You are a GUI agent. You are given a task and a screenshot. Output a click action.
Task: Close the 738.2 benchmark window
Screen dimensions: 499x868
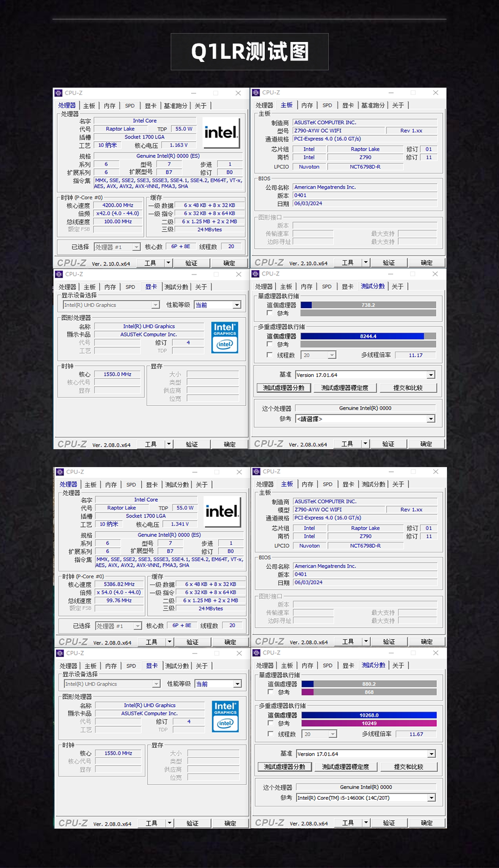[x=435, y=274]
